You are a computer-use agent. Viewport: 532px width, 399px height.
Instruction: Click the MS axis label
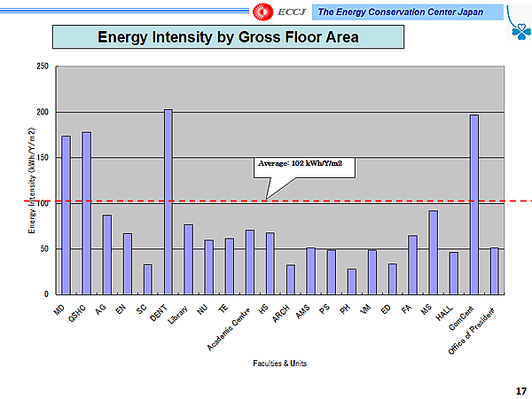(x=426, y=309)
